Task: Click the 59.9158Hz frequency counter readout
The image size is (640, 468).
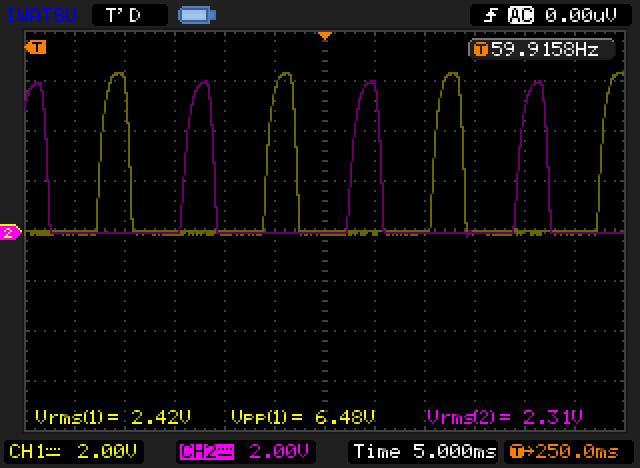Action: pos(541,50)
